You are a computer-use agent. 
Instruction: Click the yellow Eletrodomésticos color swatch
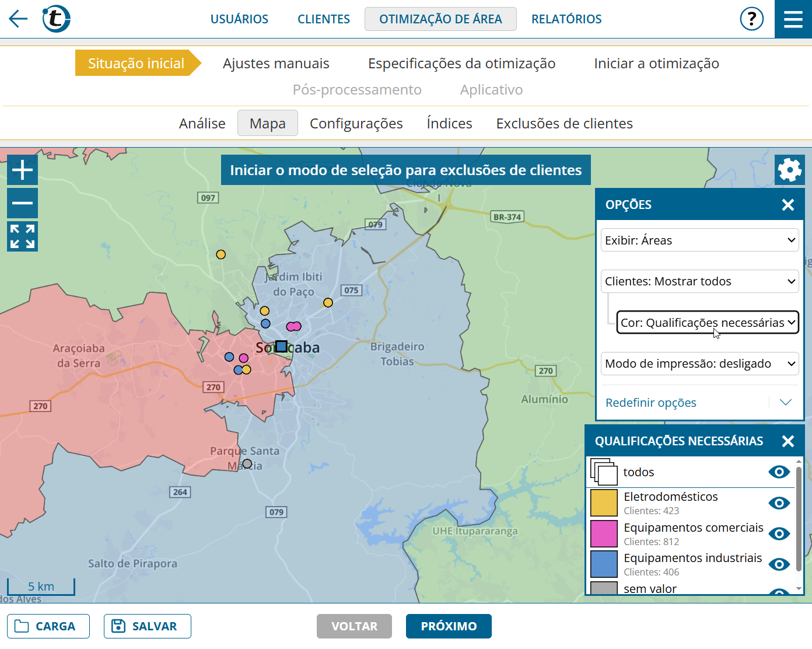click(x=604, y=503)
